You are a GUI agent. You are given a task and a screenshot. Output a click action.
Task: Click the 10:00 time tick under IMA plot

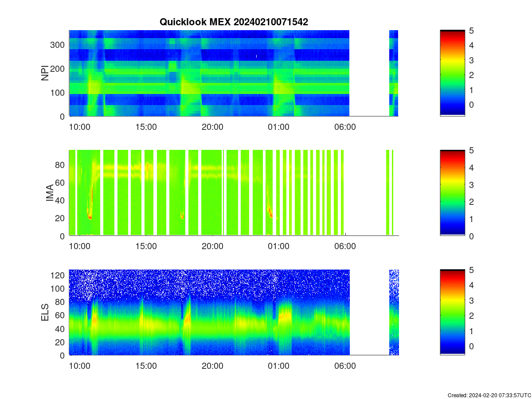[80, 246]
